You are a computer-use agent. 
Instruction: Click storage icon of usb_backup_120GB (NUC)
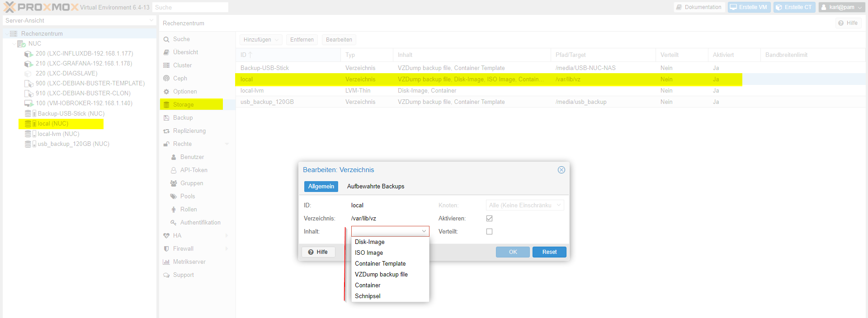pos(30,144)
